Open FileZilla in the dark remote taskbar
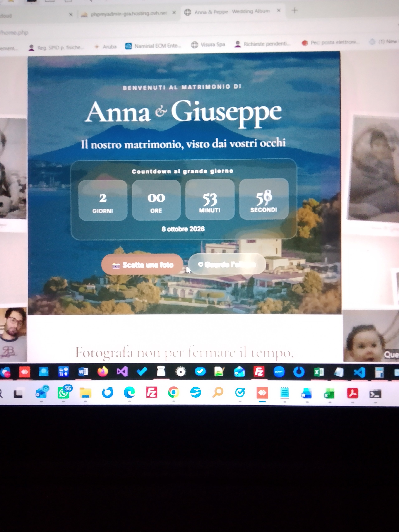 coord(259,372)
